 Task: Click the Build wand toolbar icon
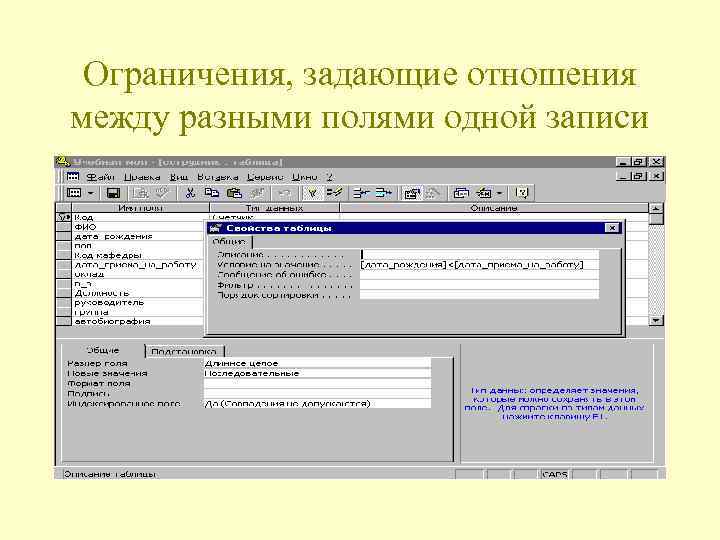pos(433,193)
